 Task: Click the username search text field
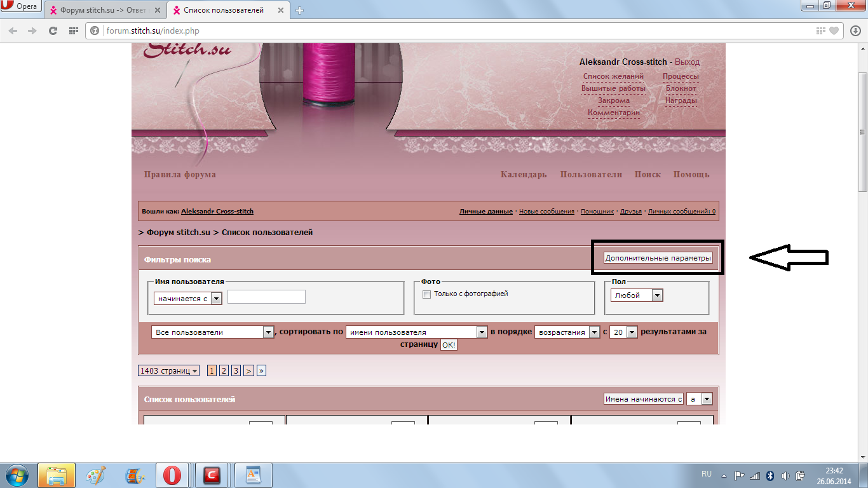[266, 297]
